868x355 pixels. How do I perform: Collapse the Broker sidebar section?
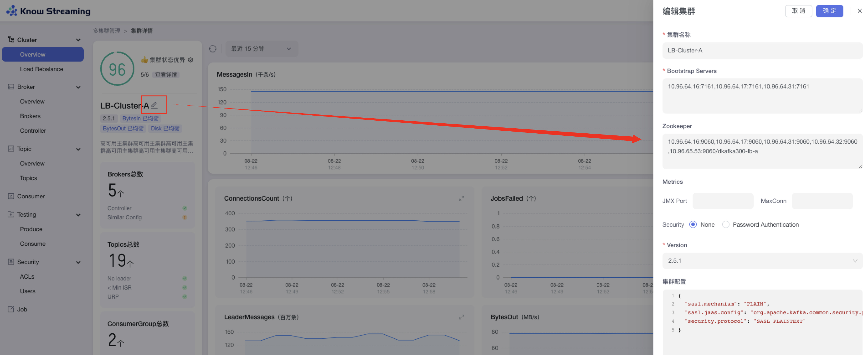pyautogui.click(x=78, y=87)
